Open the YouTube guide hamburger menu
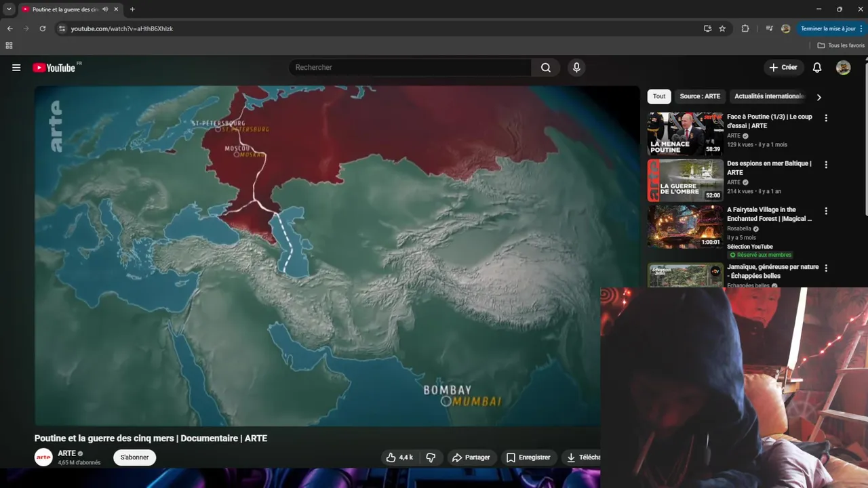The width and height of the screenshot is (868, 488). coord(16,68)
